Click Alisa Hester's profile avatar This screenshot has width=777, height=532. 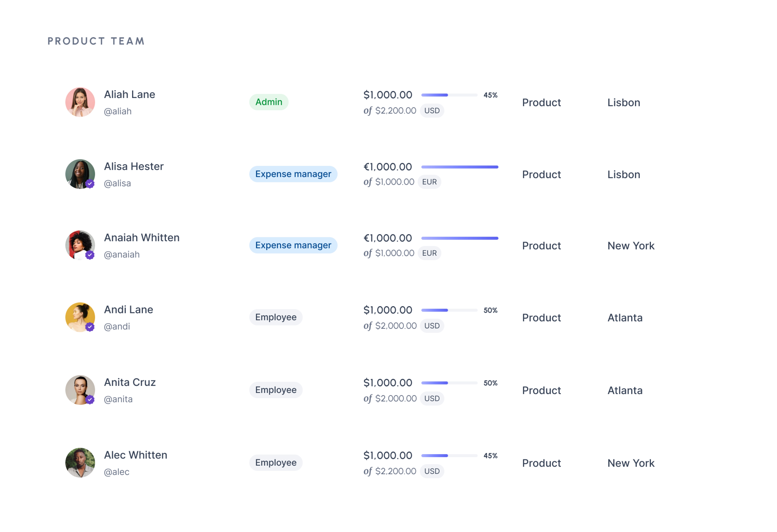tap(80, 174)
